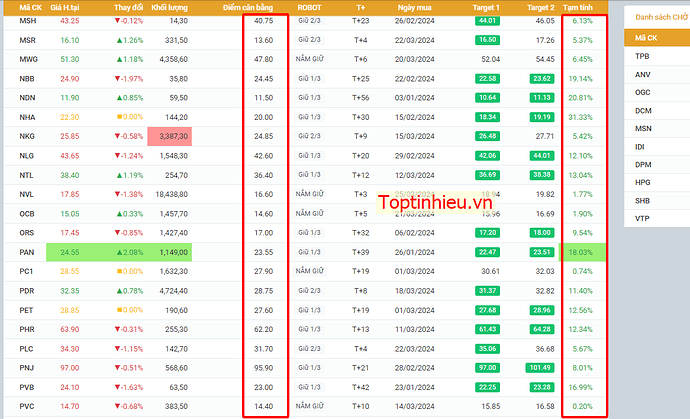Select the highlighted 3,387,30 volume cell
The image size is (690, 419).
(169, 136)
